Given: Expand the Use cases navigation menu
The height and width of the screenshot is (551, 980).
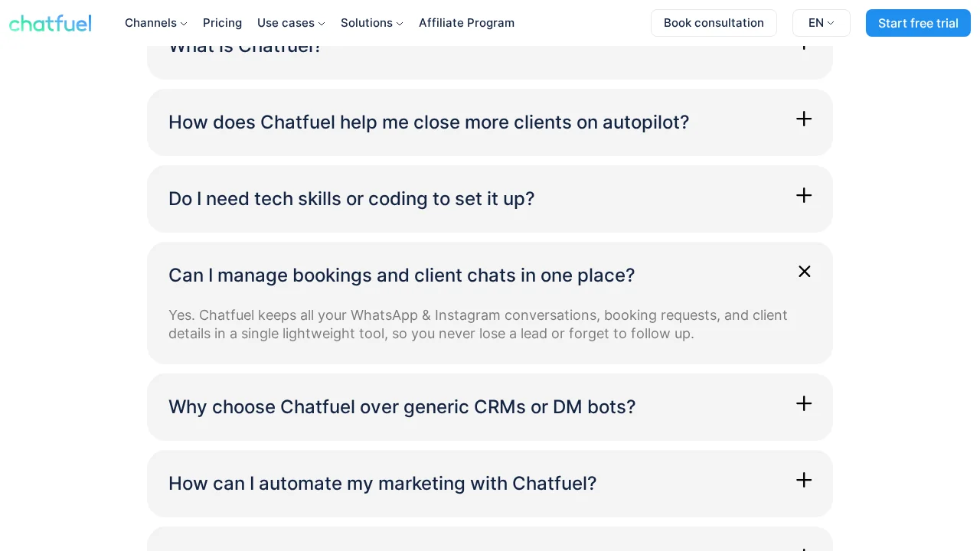Looking at the screenshot, I should click(291, 23).
